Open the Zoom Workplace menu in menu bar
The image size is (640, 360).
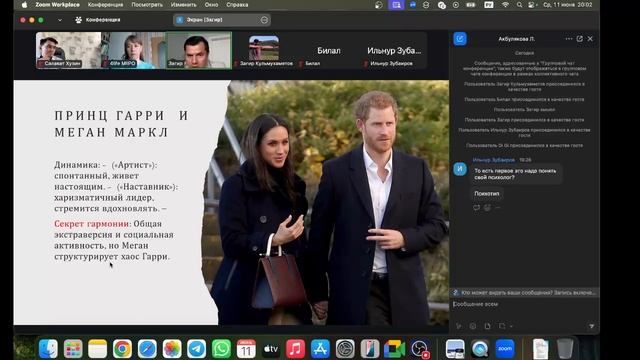pos(58,5)
